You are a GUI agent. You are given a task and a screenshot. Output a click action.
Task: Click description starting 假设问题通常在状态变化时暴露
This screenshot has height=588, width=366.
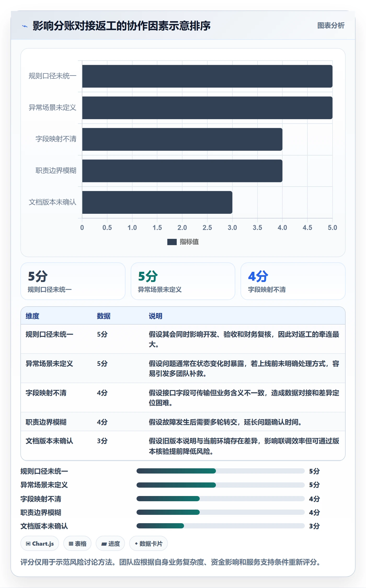tap(244, 368)
